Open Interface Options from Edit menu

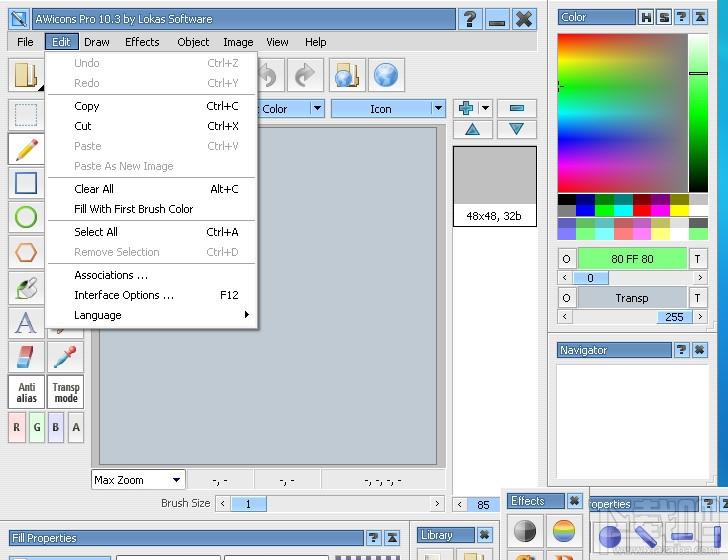[x=124, y=295]
